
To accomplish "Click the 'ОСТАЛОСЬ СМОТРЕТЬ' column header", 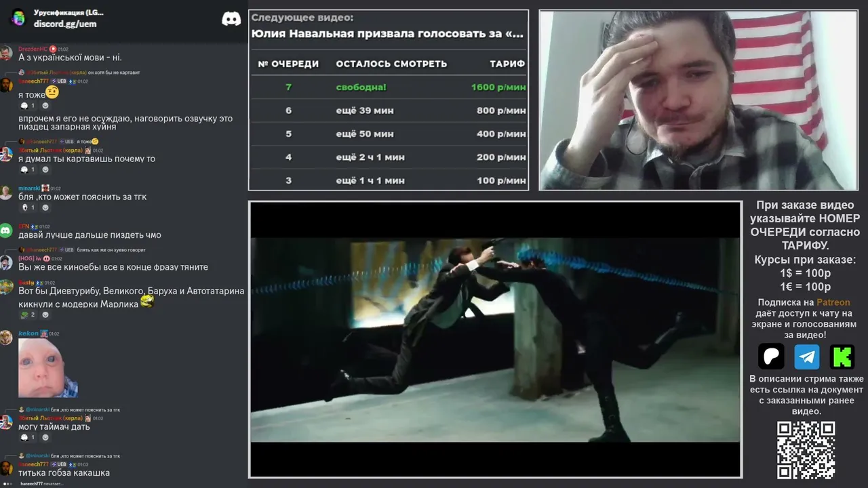I will 391,64.
